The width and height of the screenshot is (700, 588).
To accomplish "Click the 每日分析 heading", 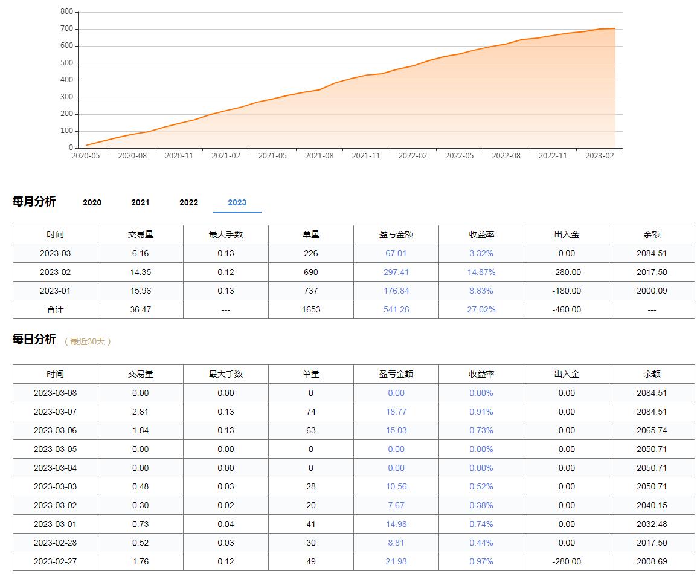I will (34, 340).
